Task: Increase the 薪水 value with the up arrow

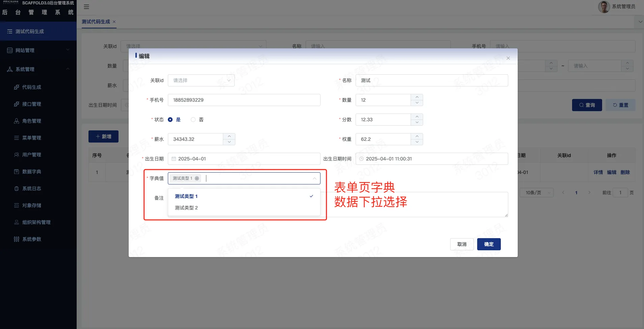Action: (229, 136)
